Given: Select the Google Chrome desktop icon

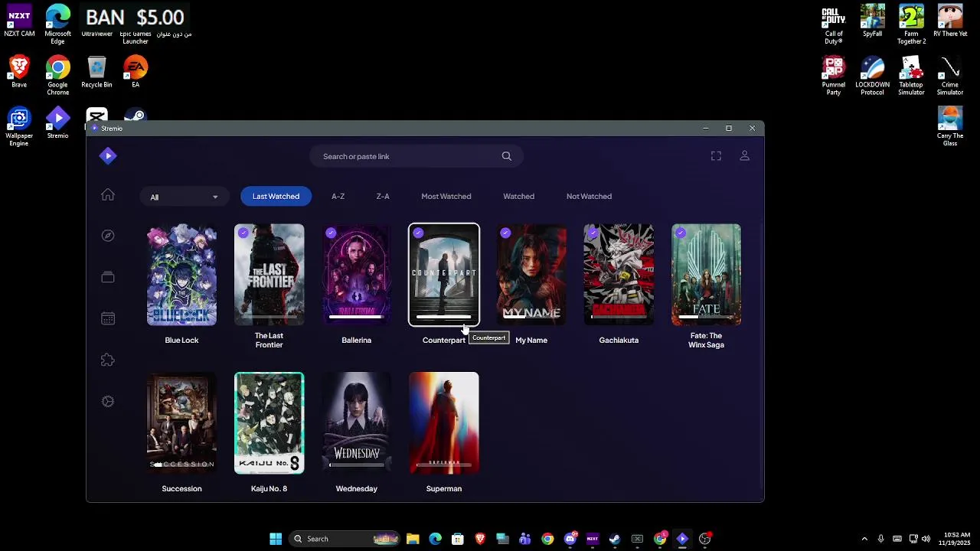Looking at the screenshot, I should tap(57, 76).
